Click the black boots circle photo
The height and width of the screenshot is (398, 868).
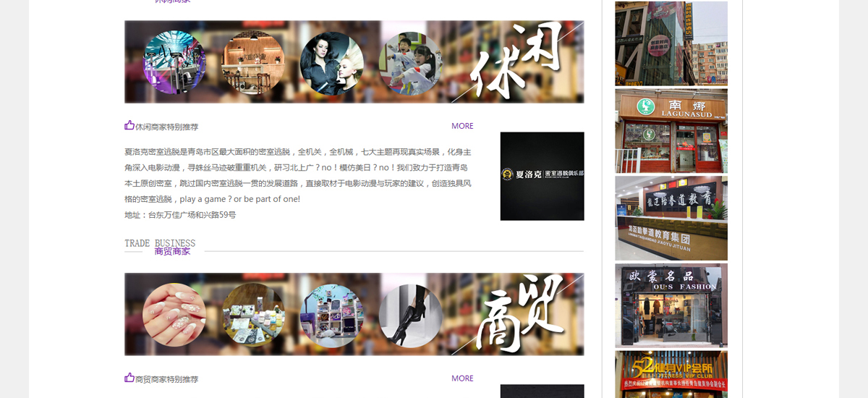pos(411,315)
